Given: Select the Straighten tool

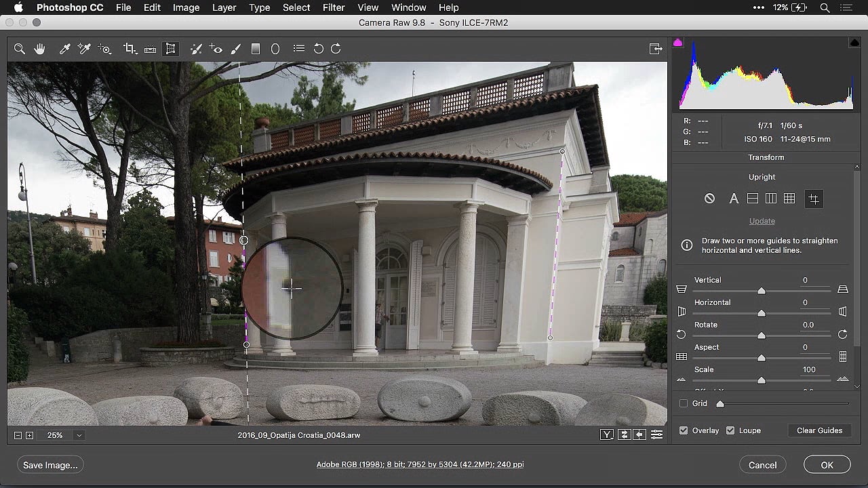Looking at the screenshot, I should click(x=151, y=49).
